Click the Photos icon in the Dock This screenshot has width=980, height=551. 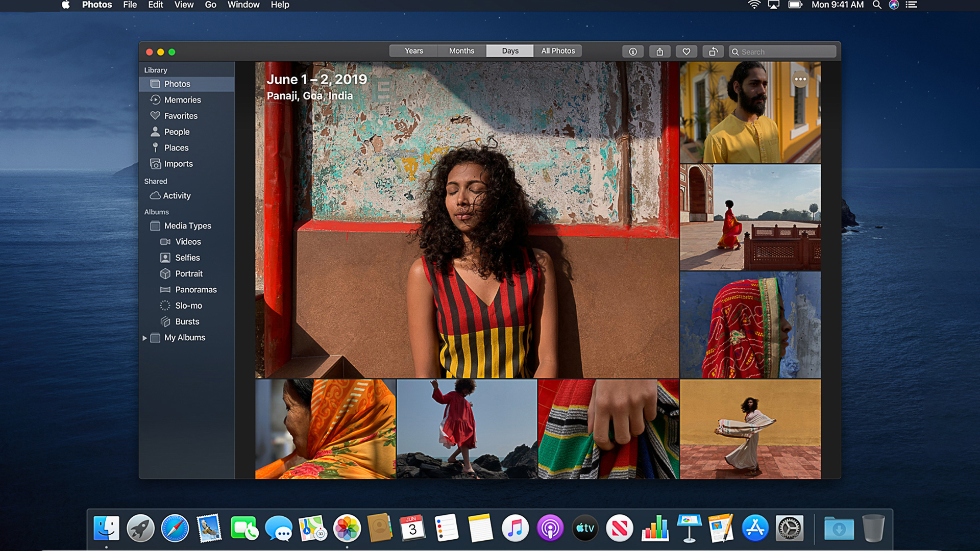(x=347, y=528)
